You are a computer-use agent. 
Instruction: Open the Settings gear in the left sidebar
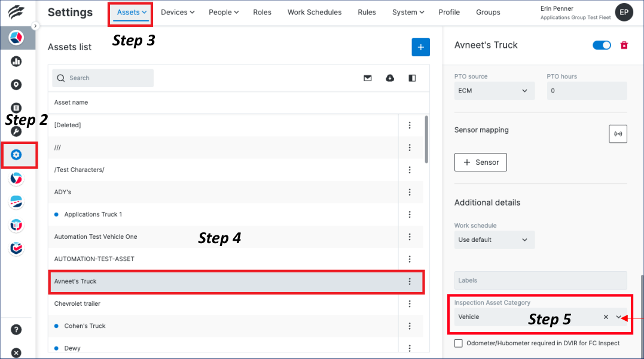tap(16, 155)
